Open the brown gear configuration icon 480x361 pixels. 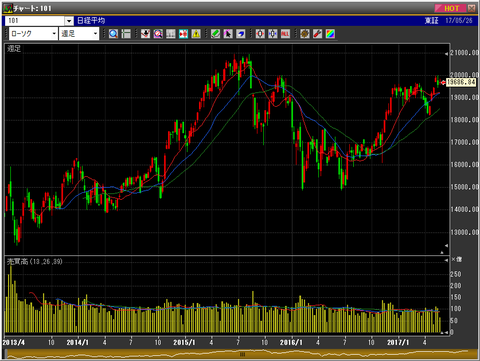(305, 34)
